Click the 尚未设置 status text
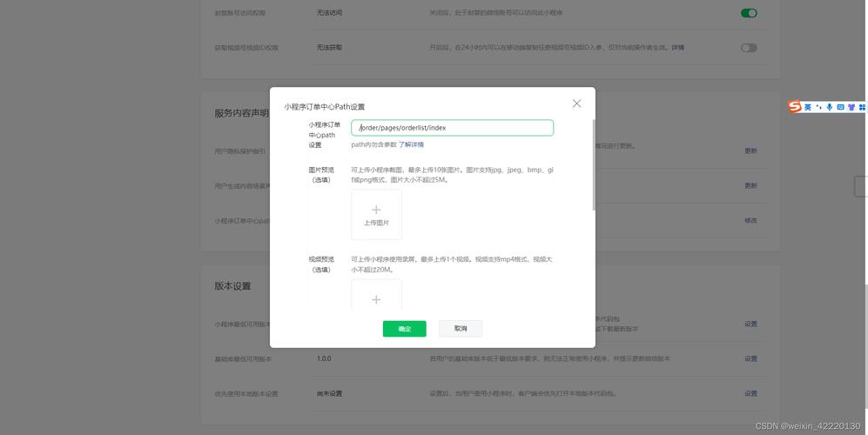The width and height of the screenshot is (868, 435). pos(329,393)
